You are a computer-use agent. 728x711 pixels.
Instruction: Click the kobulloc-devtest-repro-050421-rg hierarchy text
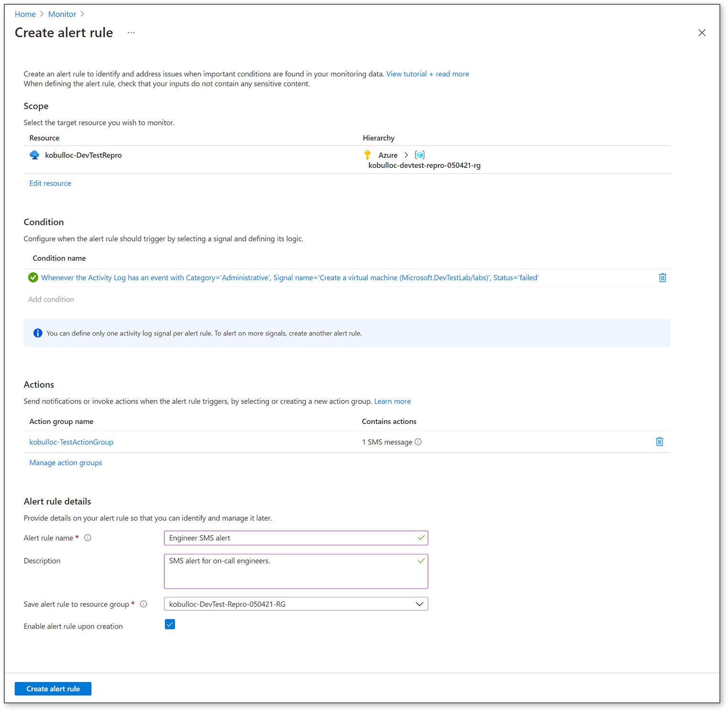(x=424, y=165)
